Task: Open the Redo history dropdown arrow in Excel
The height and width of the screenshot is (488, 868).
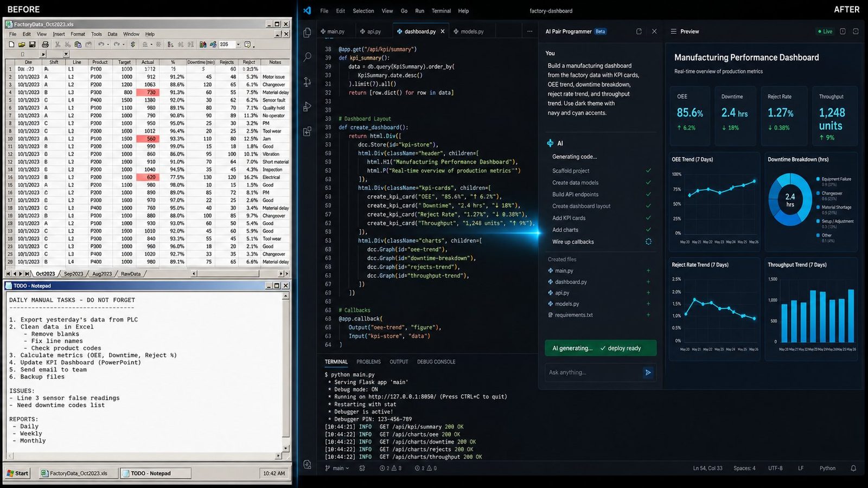Action: [x=123, y=44]
